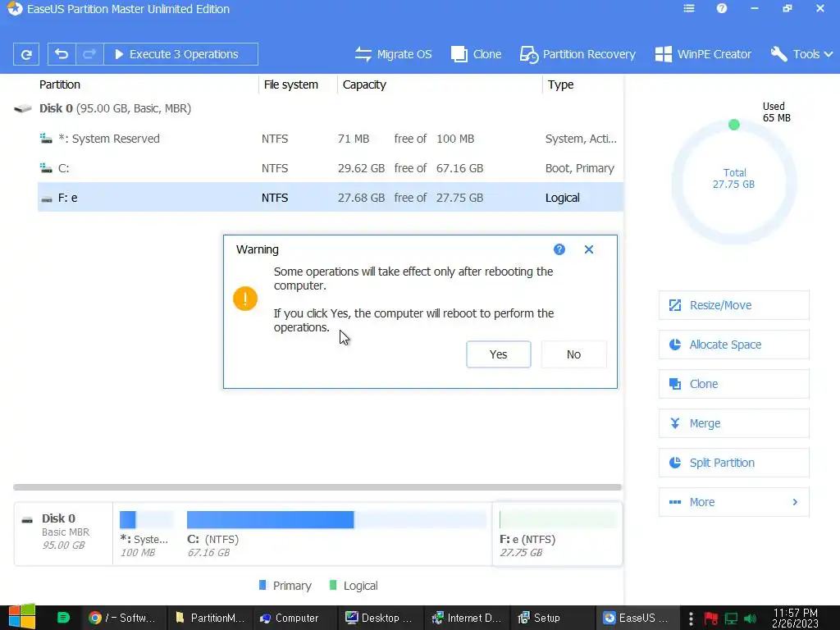Open help icon in Warning dialog
The height and width of the screenshot is (630, 840).
(x=559, y=249)
